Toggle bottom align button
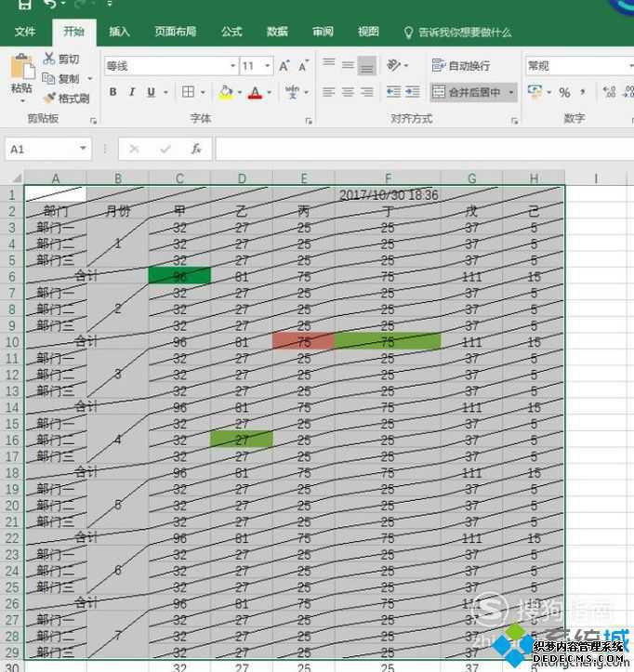The image size is (634, 672). pos(366,65)
